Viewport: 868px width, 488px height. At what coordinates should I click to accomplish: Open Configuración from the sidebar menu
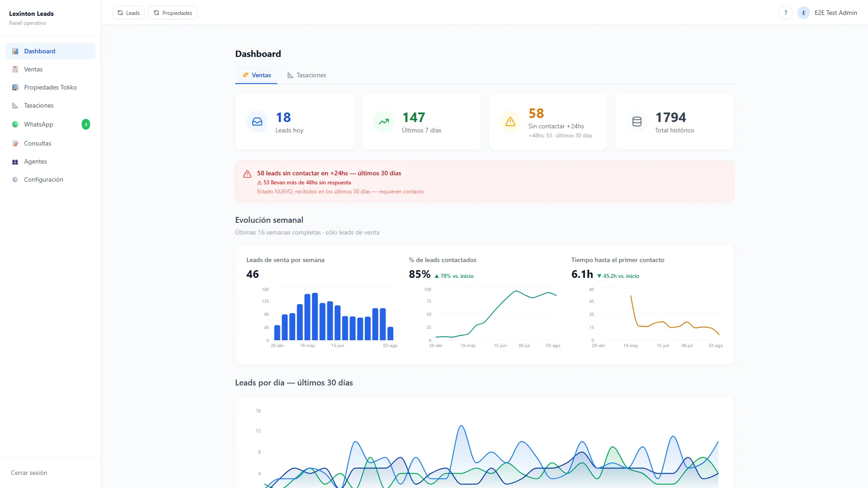pyautogui.click(x=51, y=179)
